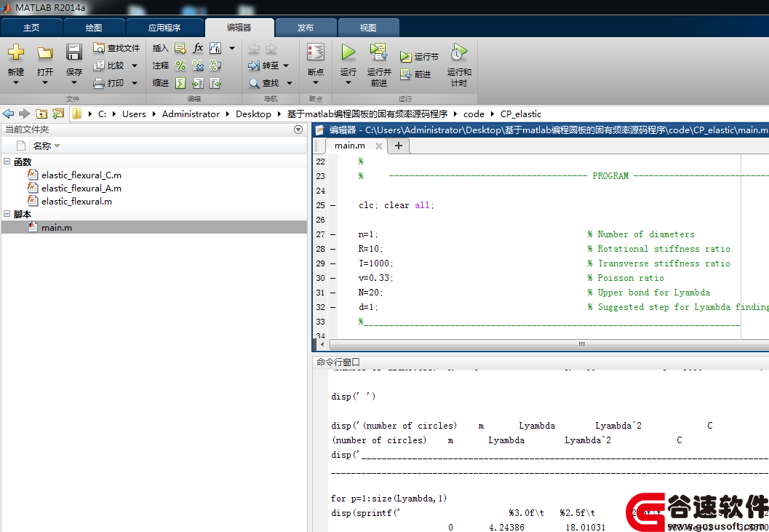Viewport: 769px width, 532px height.
Task: Click the New file plus icon
Action: click(16, 52)
